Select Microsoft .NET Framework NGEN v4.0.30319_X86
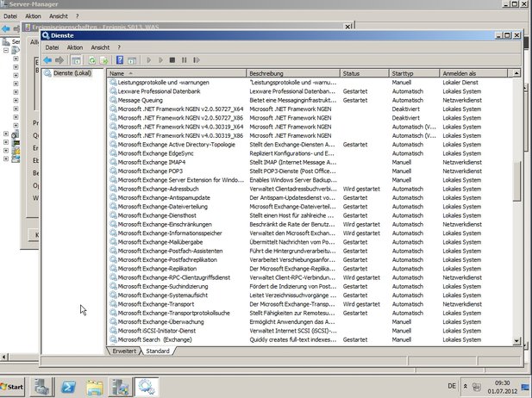This screenshot has width=532, height=398. tap(180, 135)
